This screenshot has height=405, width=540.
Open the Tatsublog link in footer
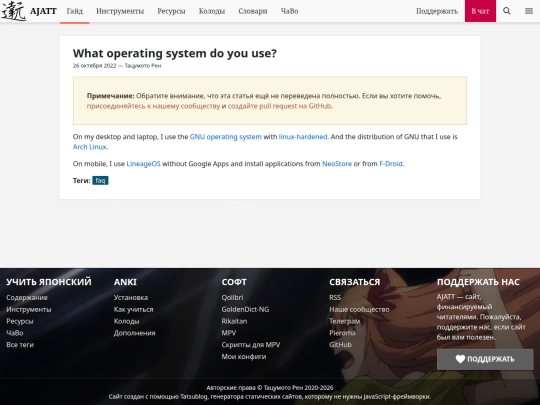coord(194,397)
